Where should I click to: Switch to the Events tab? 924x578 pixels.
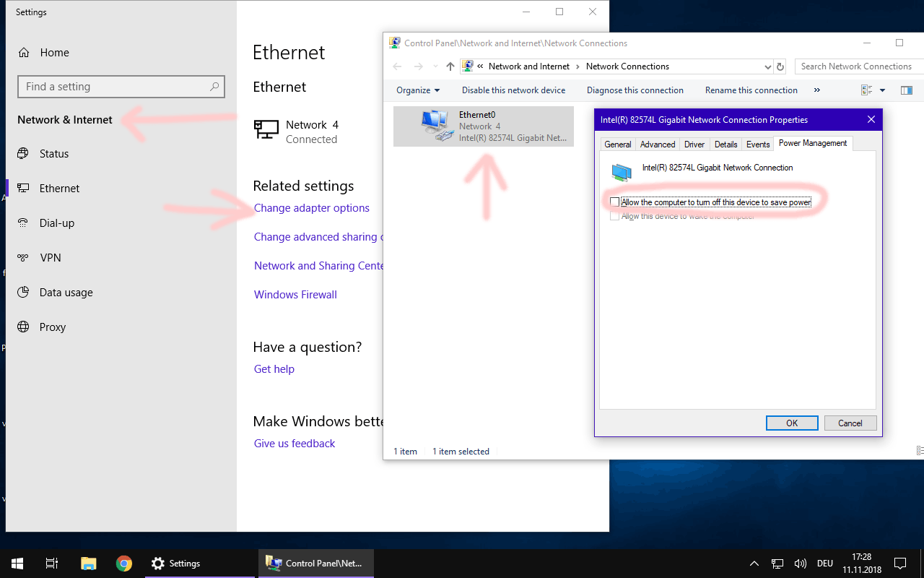(758, 144)
